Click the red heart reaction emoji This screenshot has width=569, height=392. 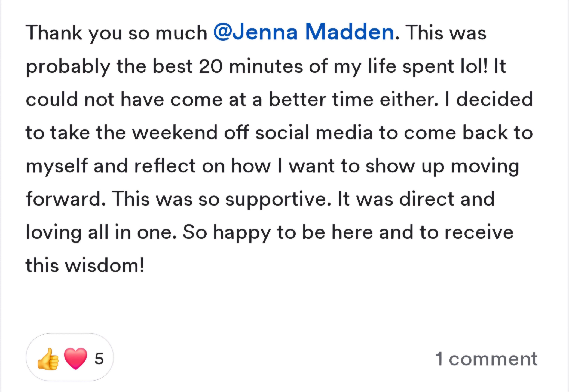[75, 358]
